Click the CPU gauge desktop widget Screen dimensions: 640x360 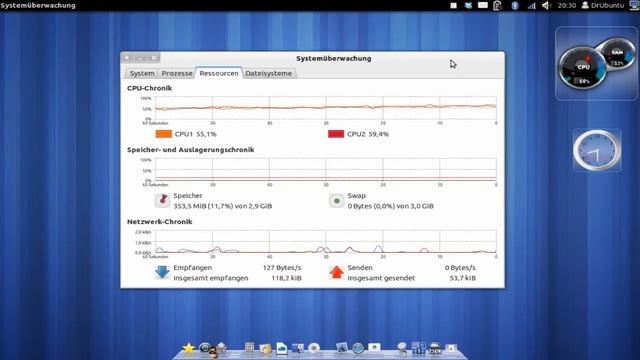582,69
